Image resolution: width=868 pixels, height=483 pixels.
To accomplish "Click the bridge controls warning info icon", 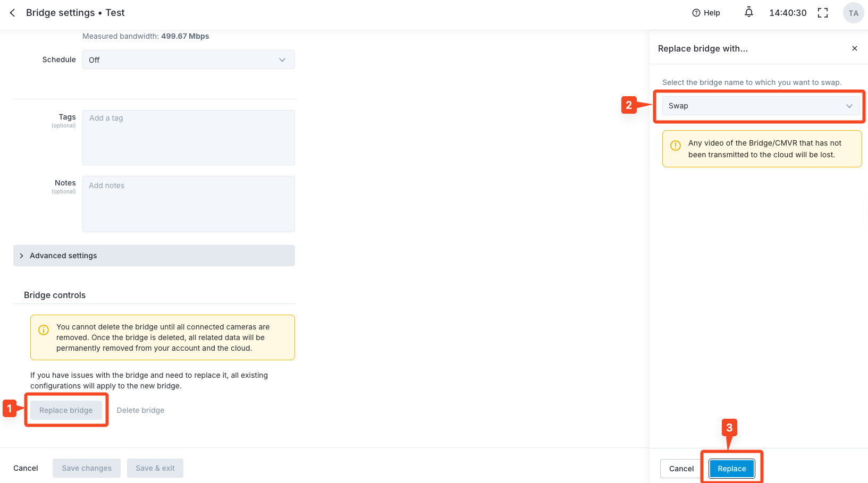I will pyautogui.click(x=44, y=330).
